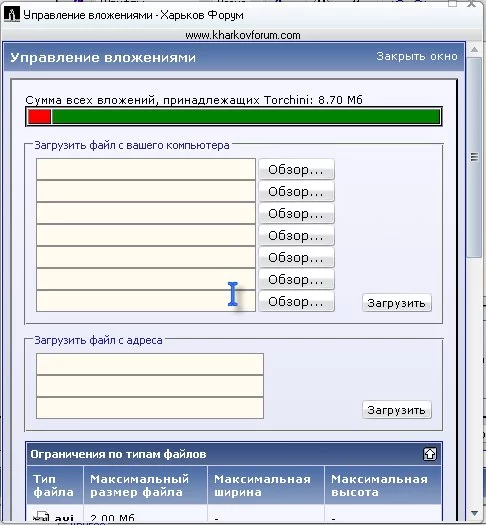The image size is (486, 525).
Task: Collapse the file type restrictions table
Action: (430, 454)
